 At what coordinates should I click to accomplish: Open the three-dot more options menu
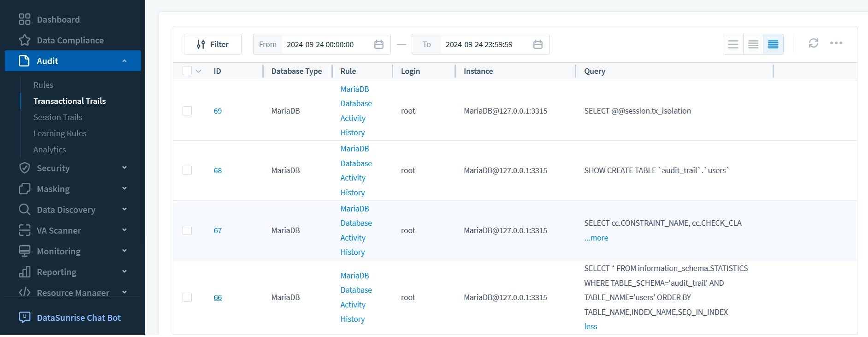836,43
